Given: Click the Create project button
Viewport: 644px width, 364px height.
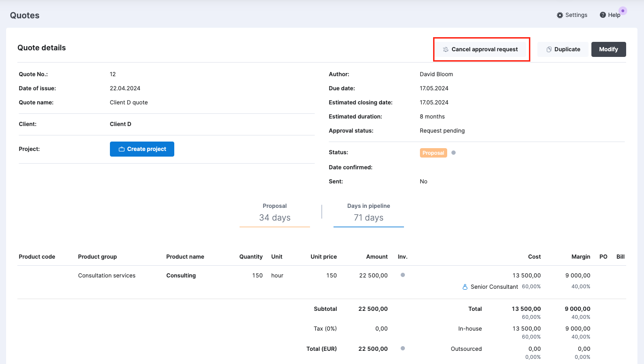Looking at the screenshot, I should tap(142, 149).
